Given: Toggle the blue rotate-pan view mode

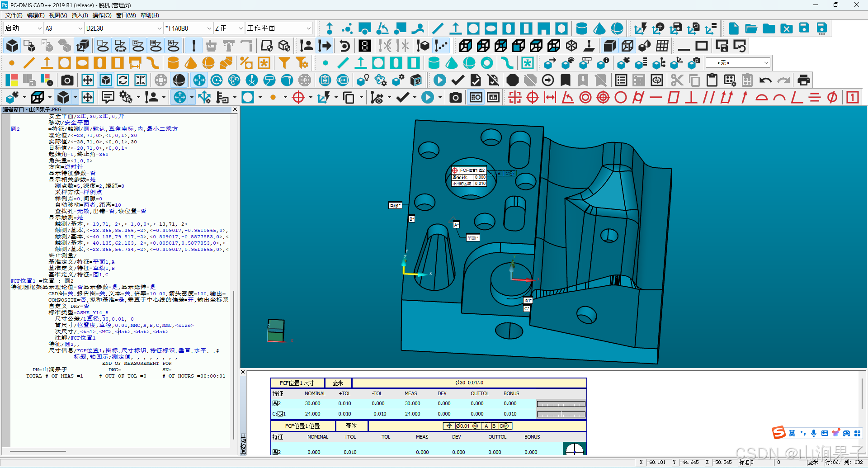Looking at the screenshot, I should [199, 80].
